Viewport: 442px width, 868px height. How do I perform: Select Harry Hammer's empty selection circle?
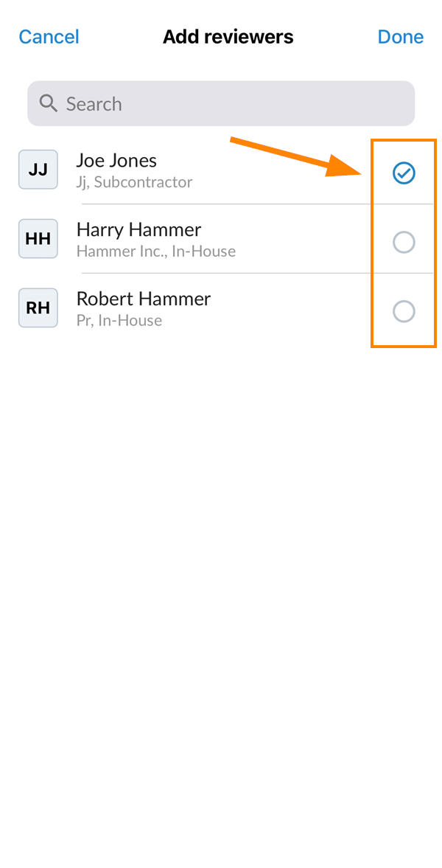click(x=404, y=242)
